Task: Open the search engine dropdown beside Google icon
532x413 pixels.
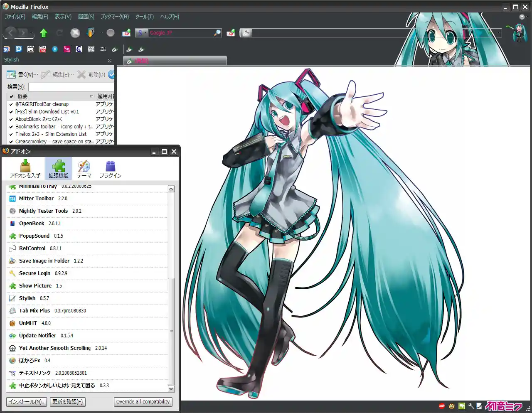Action: pyautogui.click(x=145, y=33)
